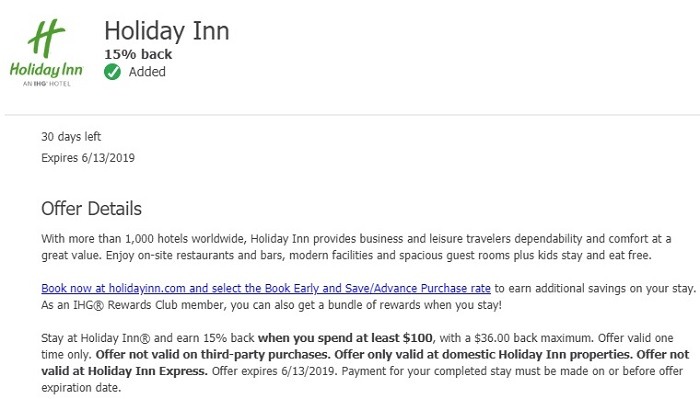The width and height of the screenshot is (700, 399).
Task: Select the 15% back offer text
Action: tap(138, 54)
